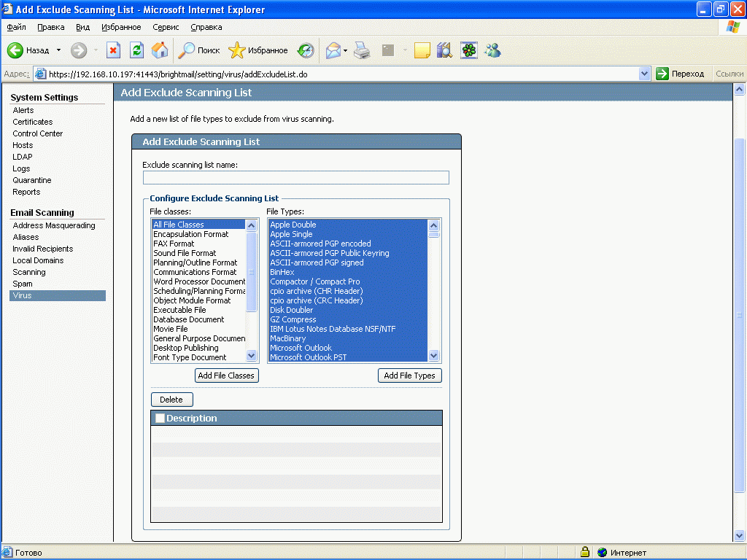
Task: Toggle the Description header checkbox
Action: (x=160, y=418)
